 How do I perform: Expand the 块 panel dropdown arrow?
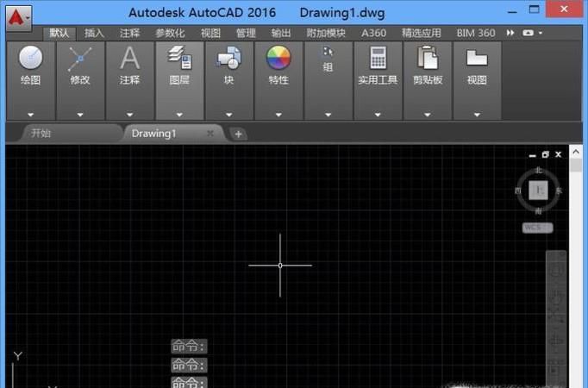[228, 115]
